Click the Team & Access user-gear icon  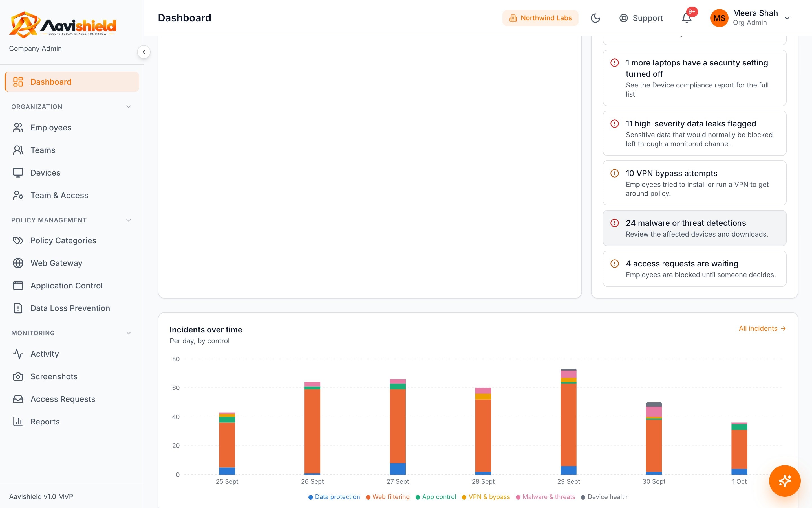pyautogui.click(x=18, y=195)
